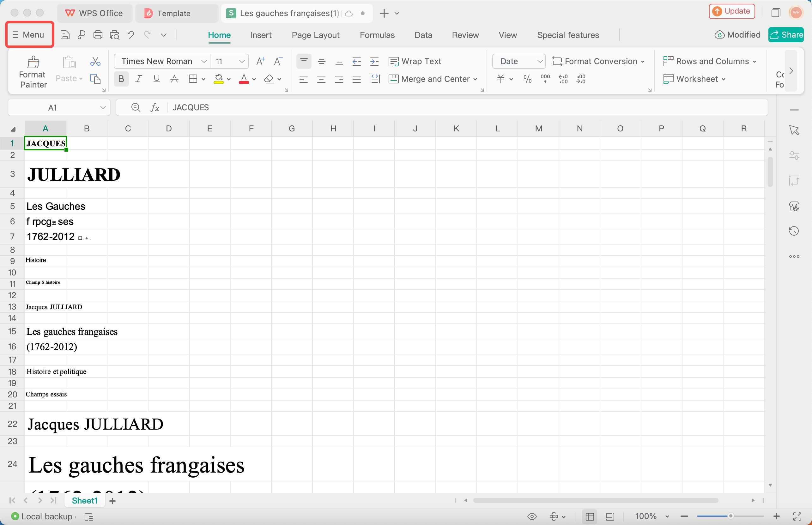The height and width of the screenshot is (525, 812).
Task: Click the insert function fx icon
Action: click(x=155, y=108)
